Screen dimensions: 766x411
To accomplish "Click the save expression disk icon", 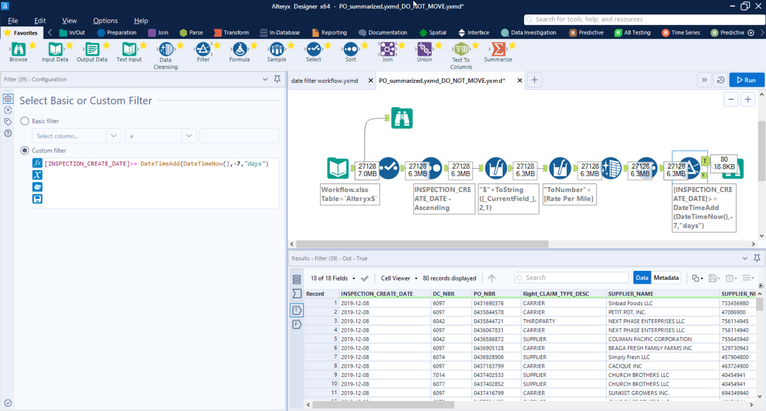I will click(37, 199).
